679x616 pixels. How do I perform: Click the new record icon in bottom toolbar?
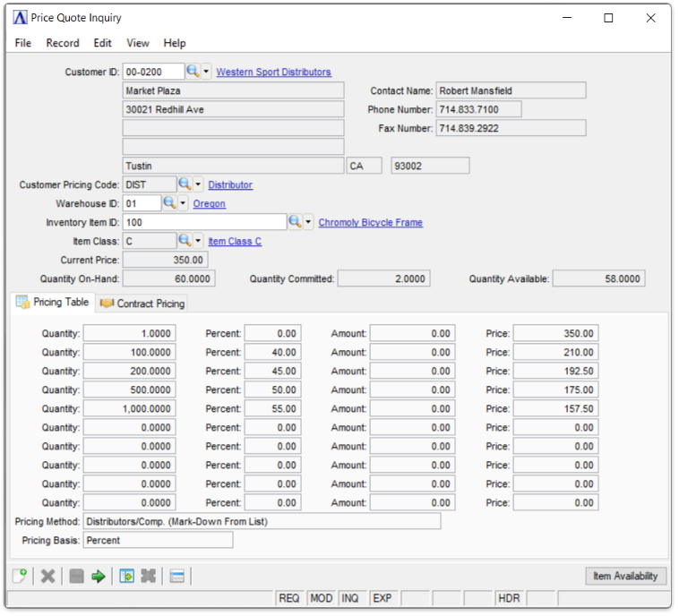pyautogui.click(x=20, y=576)
